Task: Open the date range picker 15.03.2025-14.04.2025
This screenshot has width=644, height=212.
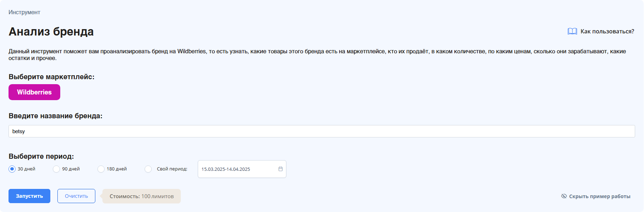Action: pyautogui.click(x=237, y=169)
